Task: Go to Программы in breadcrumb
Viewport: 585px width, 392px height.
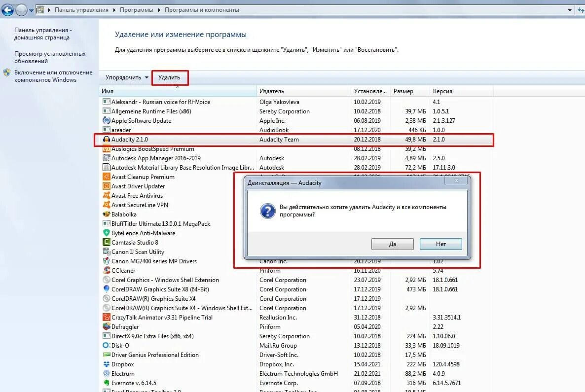Action: click(x=136, y=10)
